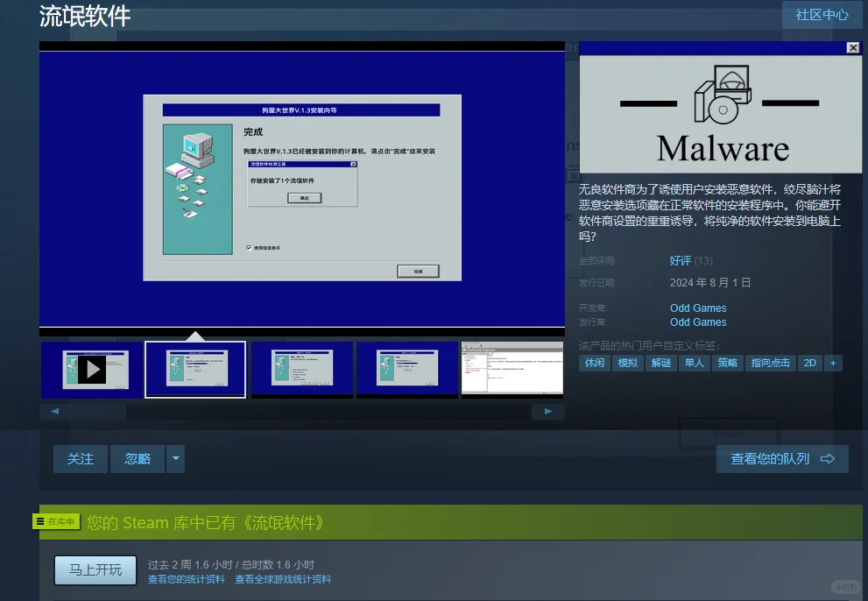
Task: Click the 您的 Steam 库中已有 banner text
Action: (205, 522)
